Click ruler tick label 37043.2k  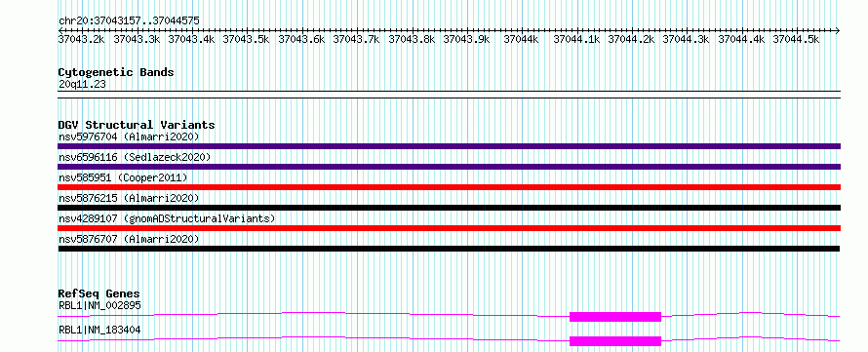click(x=81, y=39)
